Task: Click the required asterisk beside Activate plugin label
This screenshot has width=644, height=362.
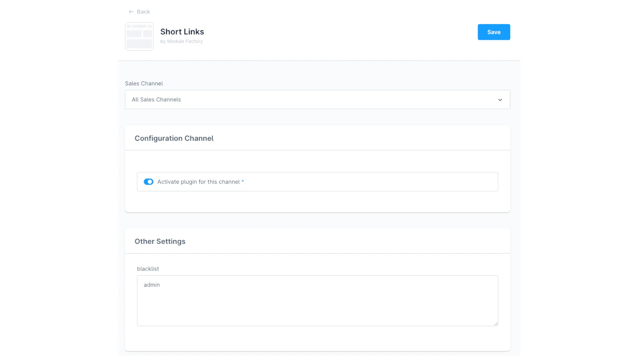Action: pos(243,182)
